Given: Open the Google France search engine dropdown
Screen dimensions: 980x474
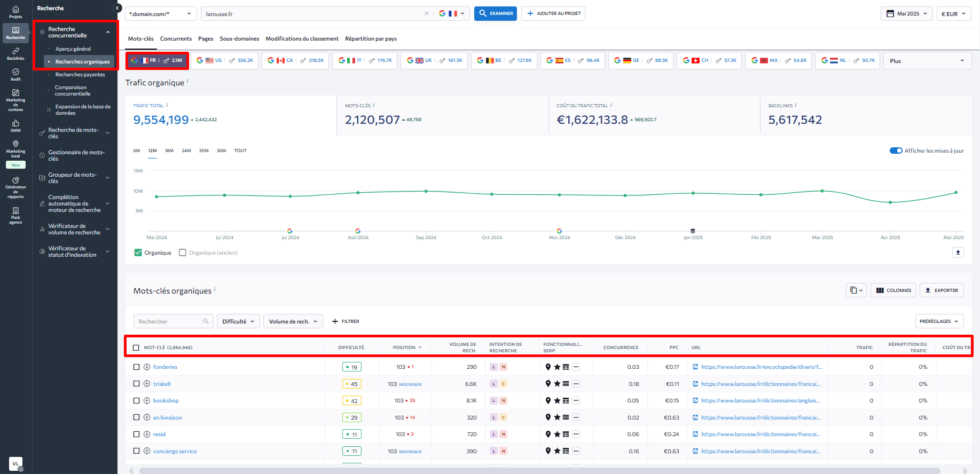Looking at the screenshot, I should 451,13.
